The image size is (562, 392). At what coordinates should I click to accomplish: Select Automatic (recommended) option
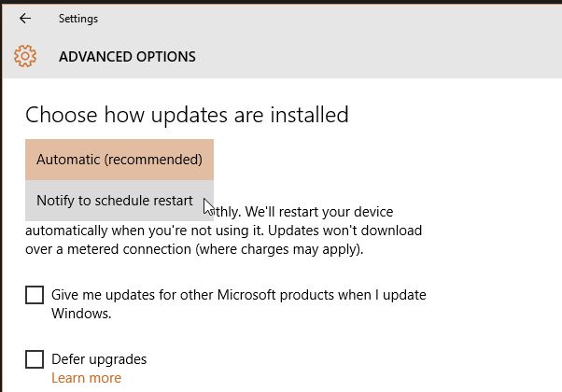(119, 160)
